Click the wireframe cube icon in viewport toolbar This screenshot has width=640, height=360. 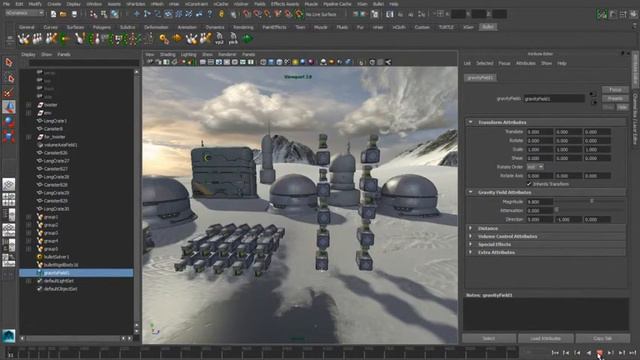pyautogui.click(x=263, y=62)
